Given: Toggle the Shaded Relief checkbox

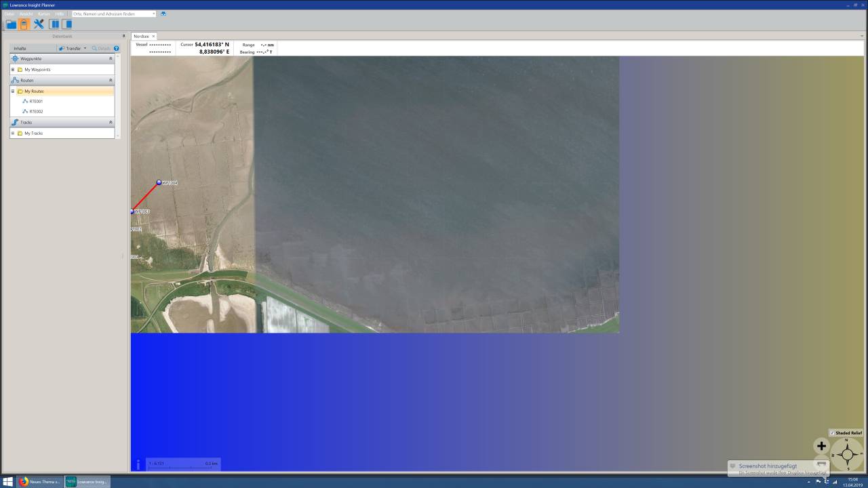Looking at the screenshot, I should pos(833,432).
